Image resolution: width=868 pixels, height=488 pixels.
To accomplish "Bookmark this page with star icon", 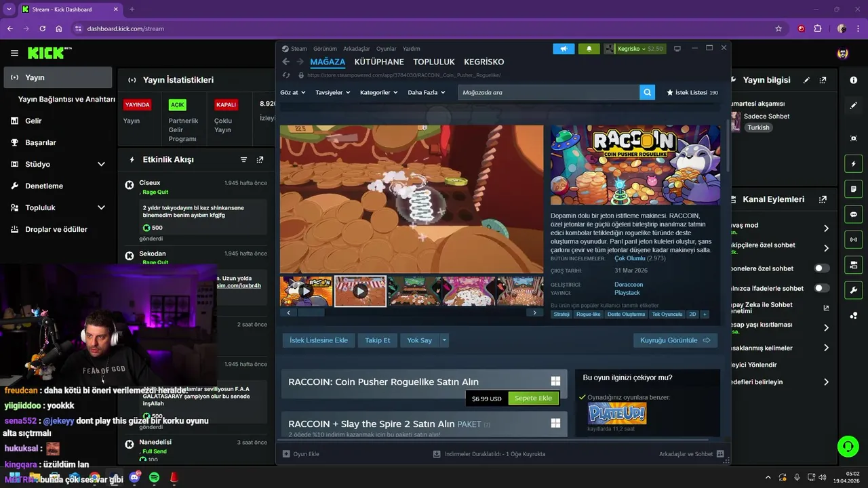I will [x=778, y=28].
